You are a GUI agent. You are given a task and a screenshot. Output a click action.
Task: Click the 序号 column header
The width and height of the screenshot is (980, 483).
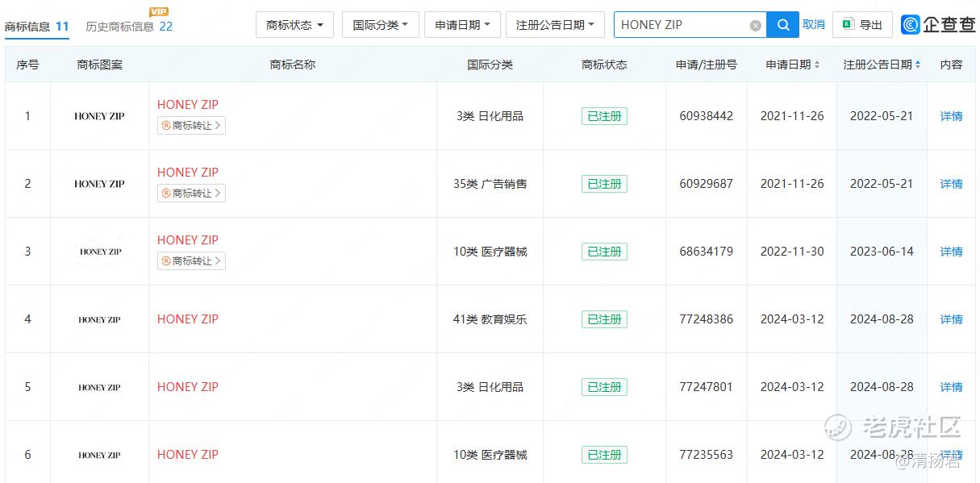27,65
